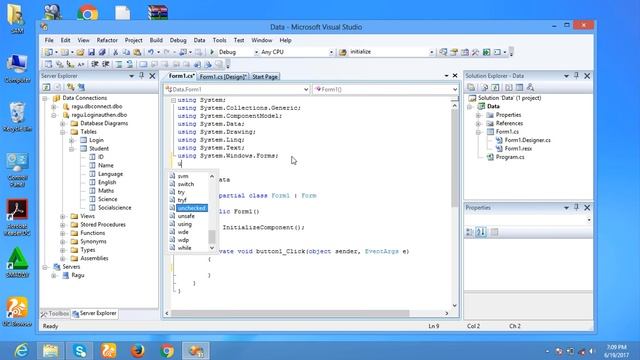This screenshot has height=360, width=640.
Task: Expand the Login table node
Action: pyautogui.click(x=71, y=140)
